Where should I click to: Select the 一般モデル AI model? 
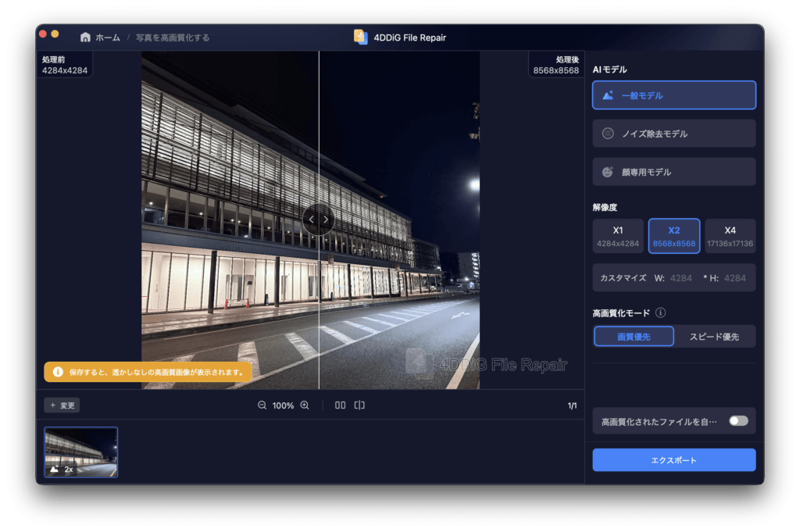pos(674,95)
